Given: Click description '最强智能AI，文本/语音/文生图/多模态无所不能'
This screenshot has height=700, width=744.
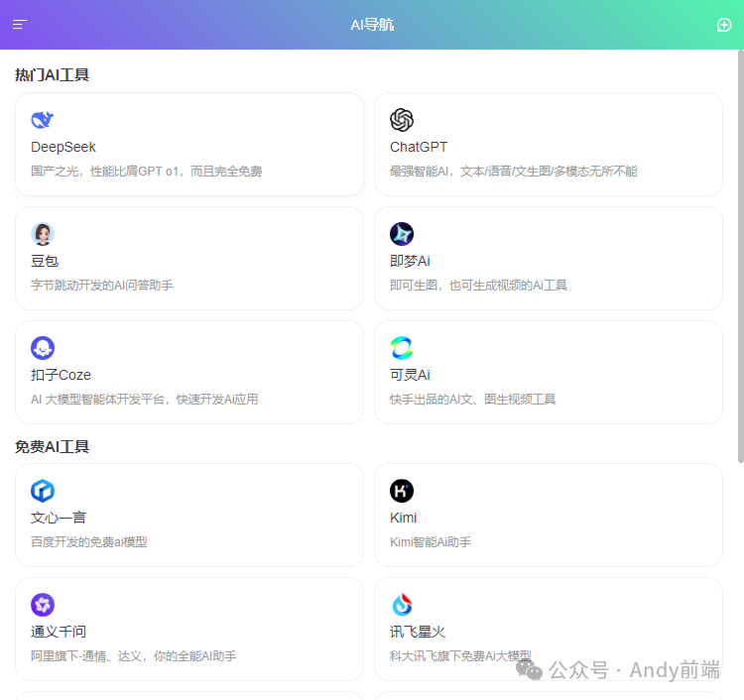Looking at the screenshot, I should (514, 172).
